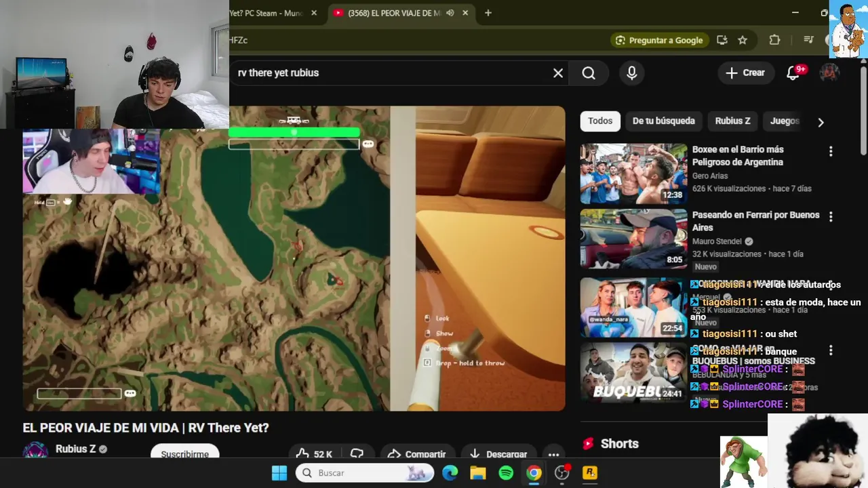Viewport: 868px width, 488px height.
Task: Click the Boxee en el Barrio title
Action: (738, 156)
